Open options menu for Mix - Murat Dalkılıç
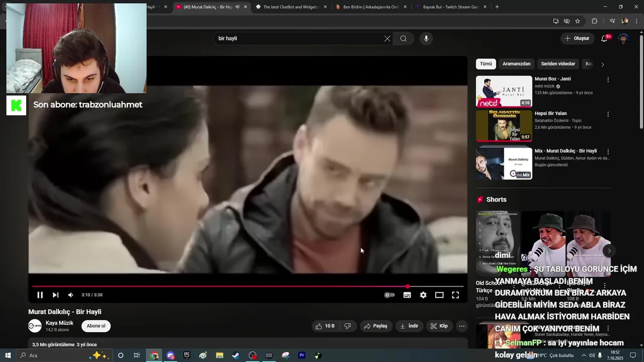This screenshot has width=644, height=362. coord(608,152)
